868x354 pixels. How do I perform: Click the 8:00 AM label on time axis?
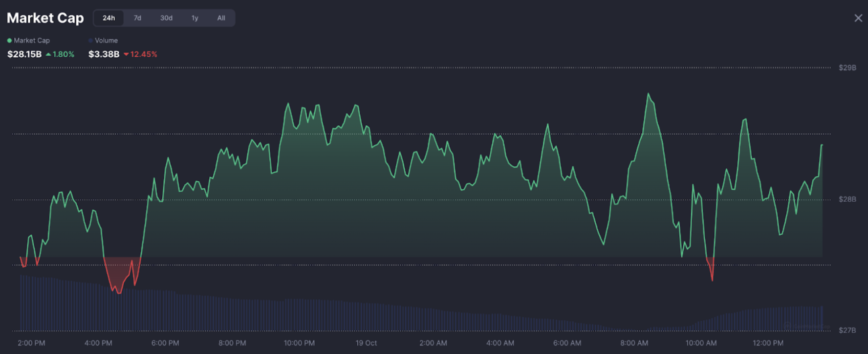coord(634,343)
